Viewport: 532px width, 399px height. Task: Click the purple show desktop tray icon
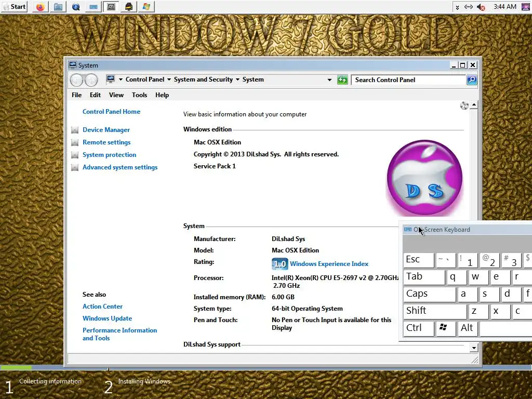tap(525, 7)
